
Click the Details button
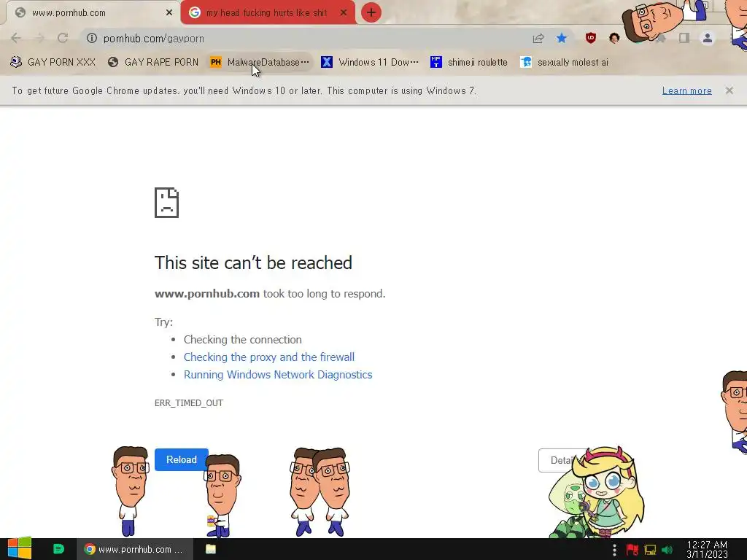point(561,461)
